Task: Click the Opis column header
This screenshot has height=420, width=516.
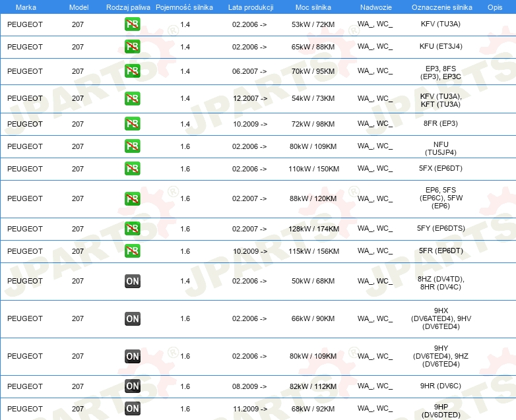Action: point(495,7)
